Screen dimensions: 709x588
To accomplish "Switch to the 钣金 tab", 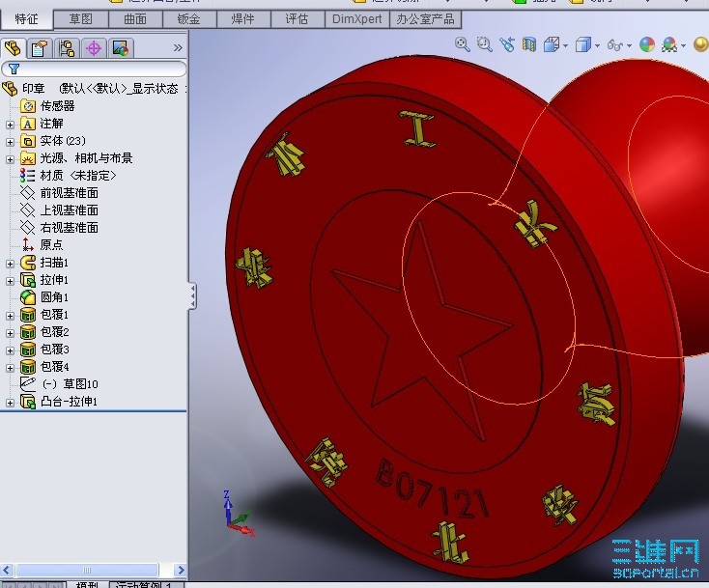I will click(189, 19).
